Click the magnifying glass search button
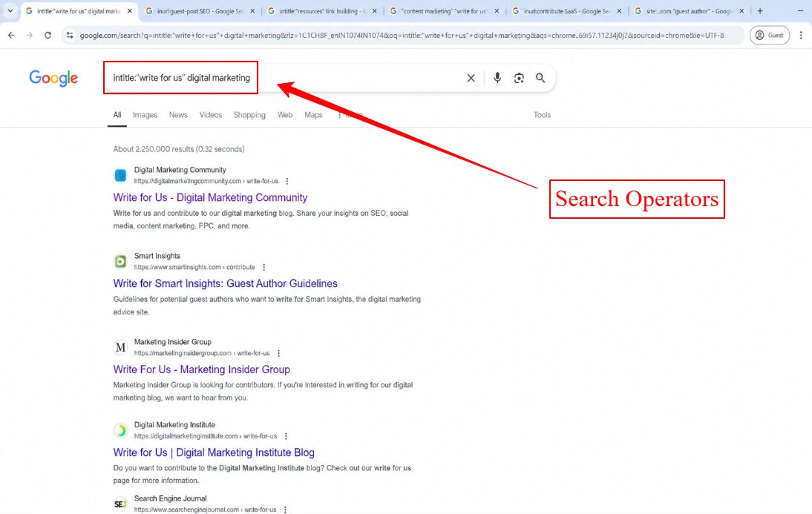The height and width of the screenshot is (514, 812). tap(540, 78)
